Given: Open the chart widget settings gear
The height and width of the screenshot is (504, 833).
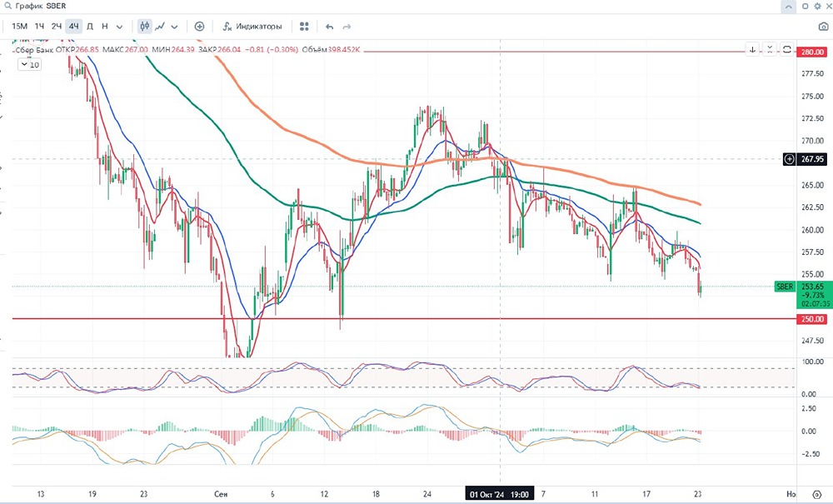Looking at the screenshot, I should click(818, 7).
